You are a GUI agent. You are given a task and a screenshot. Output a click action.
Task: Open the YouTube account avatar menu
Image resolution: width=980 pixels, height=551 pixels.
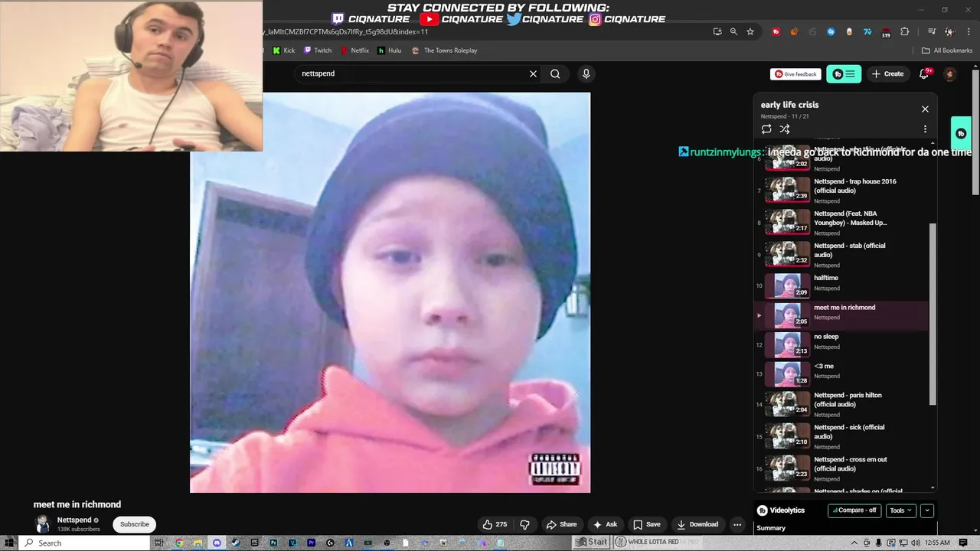[949, 74]
